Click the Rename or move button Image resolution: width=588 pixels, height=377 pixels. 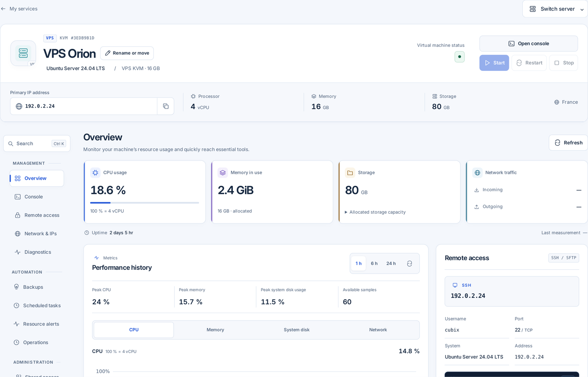[x=127, y=53]
